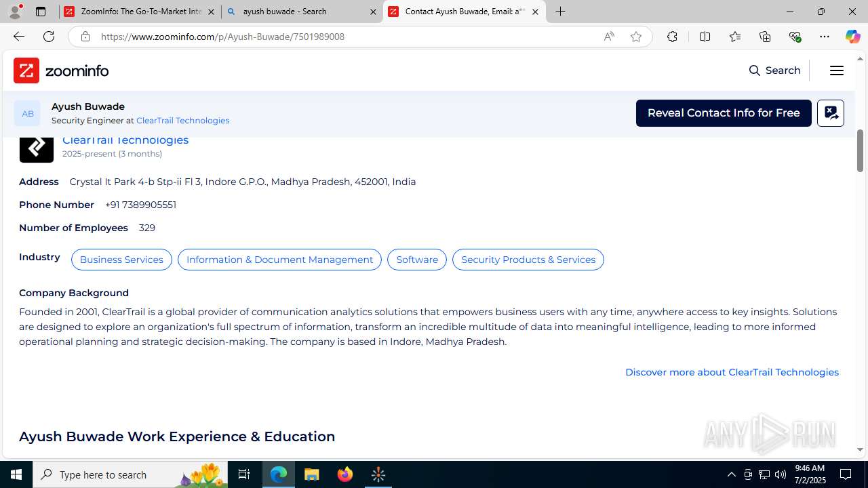Open the Extensions puzzle icon
868x488 pixels.
point(672,37)
